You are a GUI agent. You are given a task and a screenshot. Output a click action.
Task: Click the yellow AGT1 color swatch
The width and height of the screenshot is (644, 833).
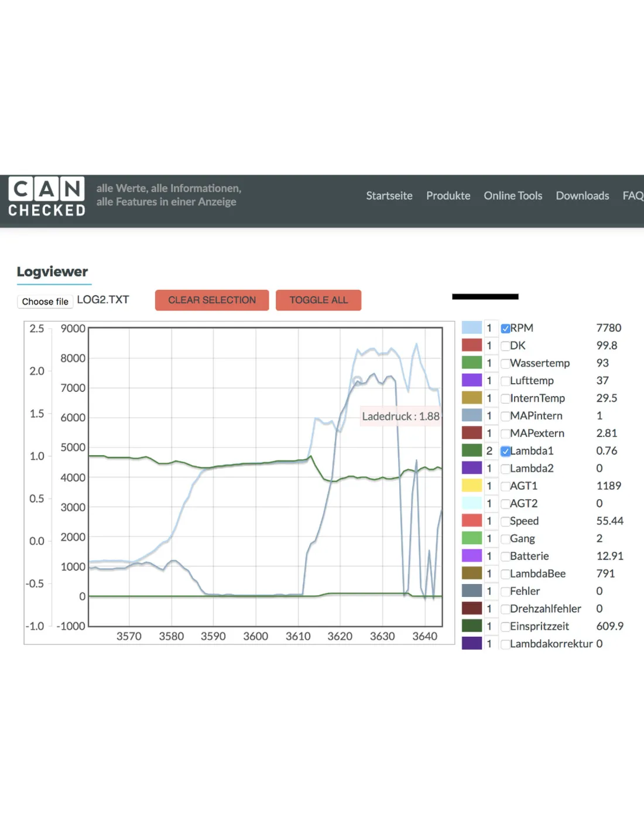[x=472, y=486]
